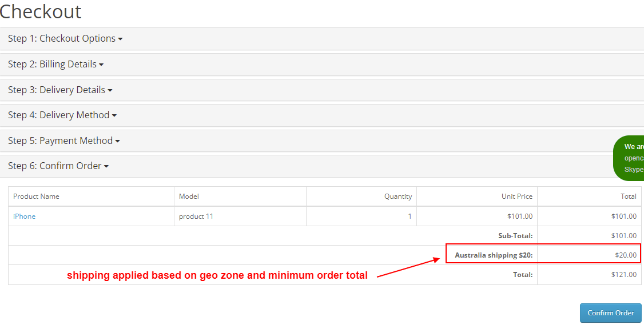Click the bold Total: label
644x325 pixels.
(523, 275)
